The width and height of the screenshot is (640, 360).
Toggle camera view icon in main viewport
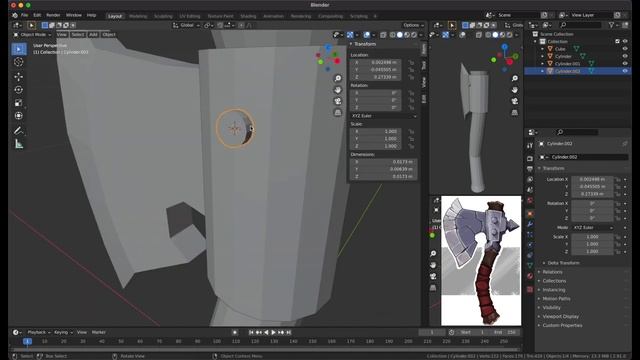(338, 101)
